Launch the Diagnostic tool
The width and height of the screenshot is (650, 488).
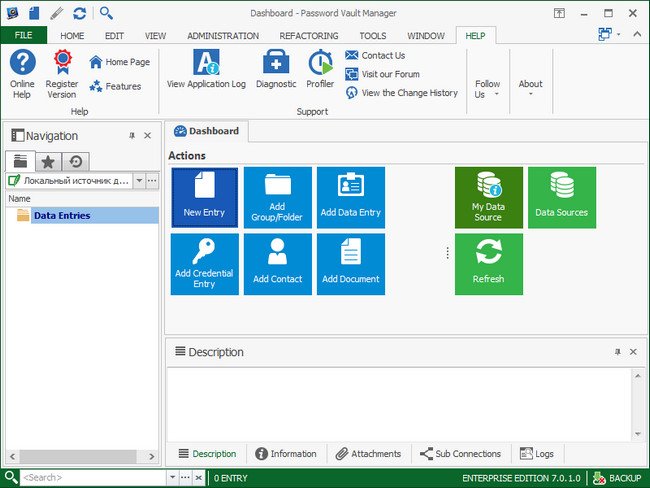276,69
